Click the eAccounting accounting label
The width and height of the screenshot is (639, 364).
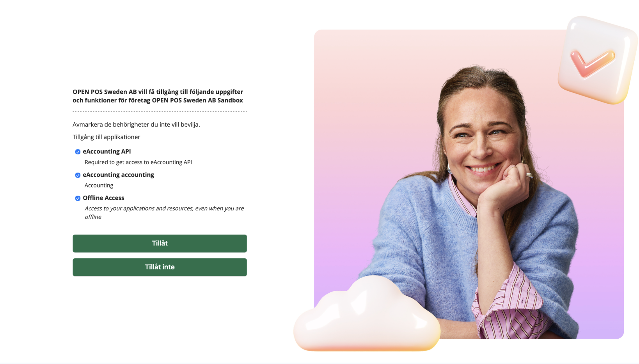[118, 175]
